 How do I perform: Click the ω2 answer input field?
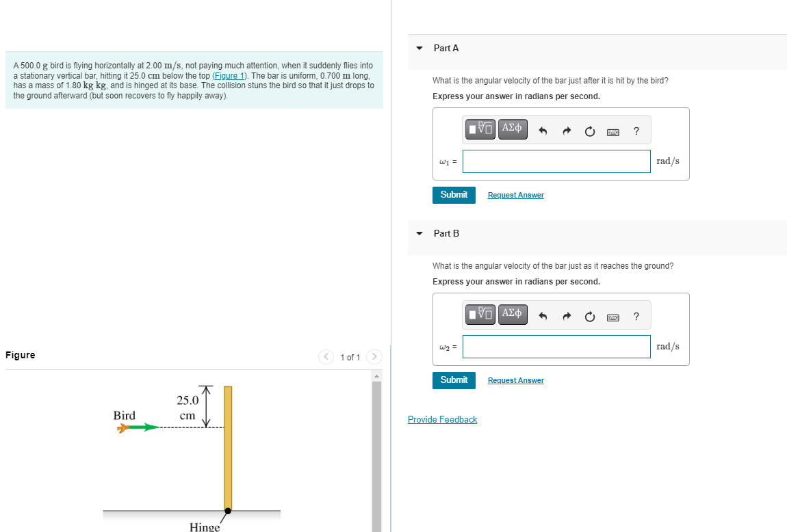pyautogui.click(x=556, y=347)
